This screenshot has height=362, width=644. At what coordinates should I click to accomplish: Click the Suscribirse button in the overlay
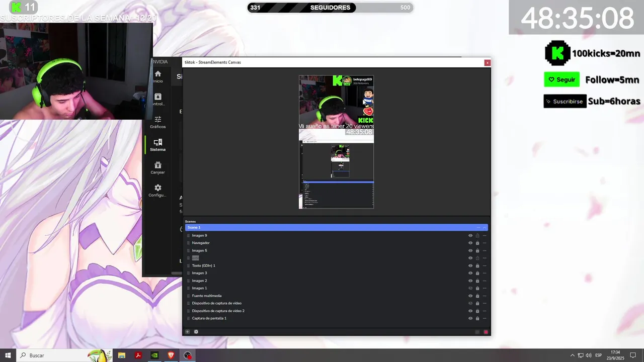click(565, 101)
